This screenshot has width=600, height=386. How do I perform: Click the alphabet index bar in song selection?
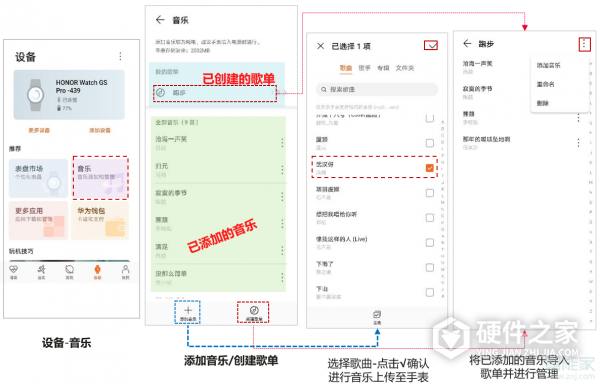(443, 208)
